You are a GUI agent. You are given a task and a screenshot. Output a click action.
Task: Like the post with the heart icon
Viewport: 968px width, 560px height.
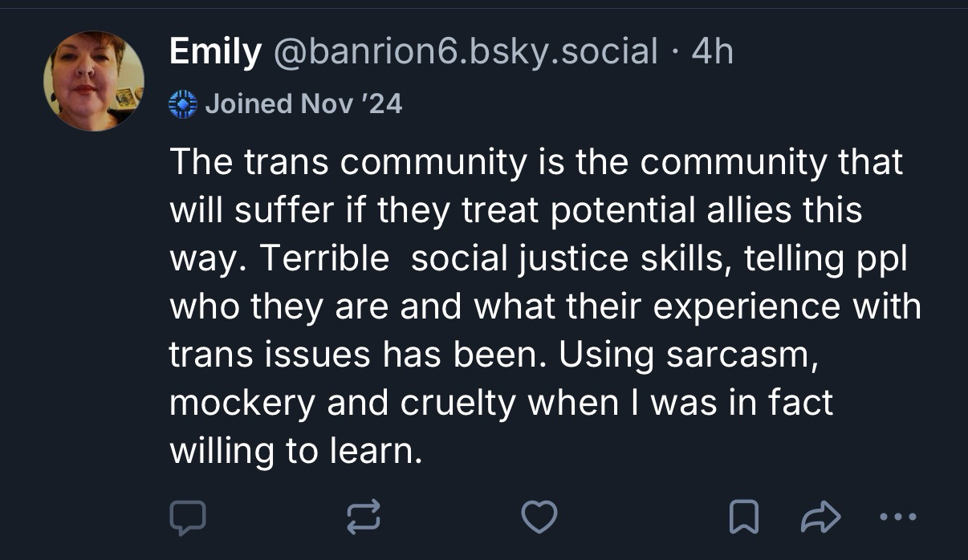(x=539, y=518)
